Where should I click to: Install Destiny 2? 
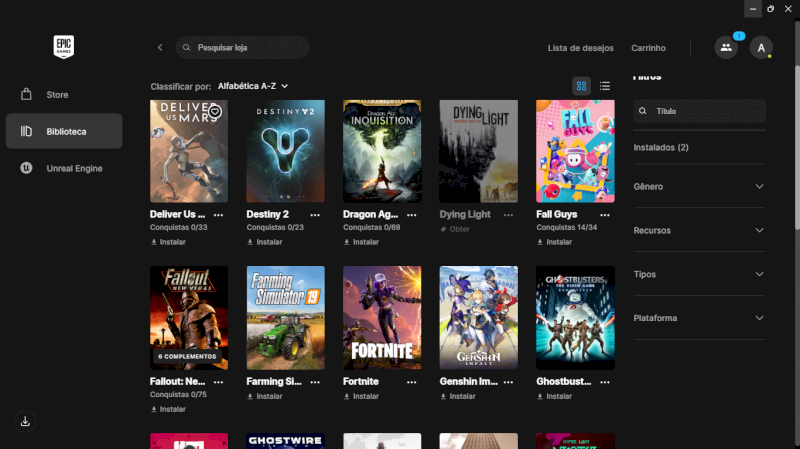pyautogui.click(x=265, y=242)
